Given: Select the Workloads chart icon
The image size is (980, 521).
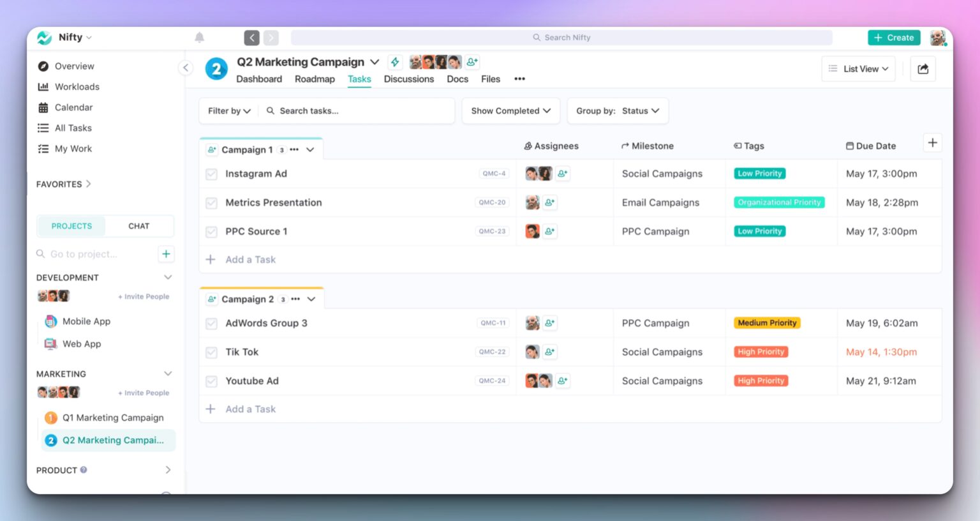Looking at the screenshot, I should coord(42,86).
